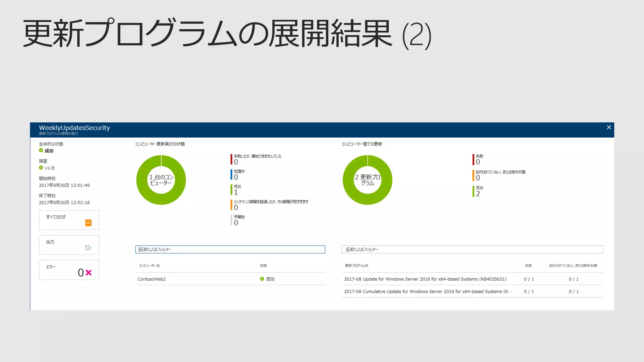Click the orange log icon in すべてのログ tile
Image resolution: width=644 pixels, height=362 pixels.
click(x=88, y=223)
